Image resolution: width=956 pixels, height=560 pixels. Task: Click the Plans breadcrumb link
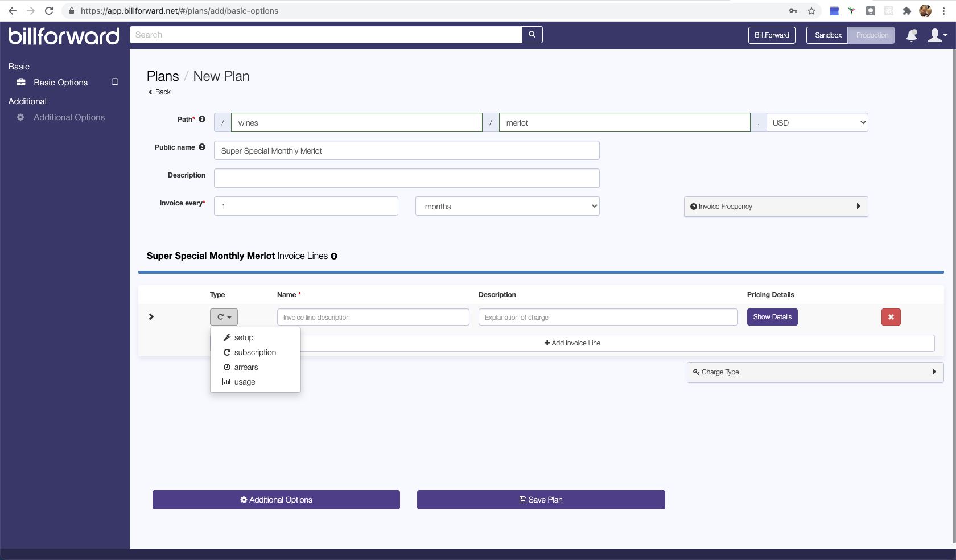[163, 76]
